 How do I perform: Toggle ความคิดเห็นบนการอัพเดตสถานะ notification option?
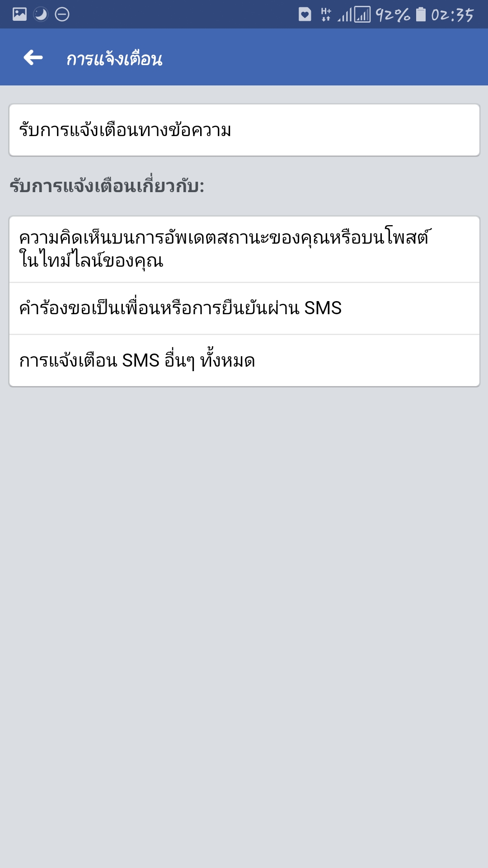tap(244, 249)
